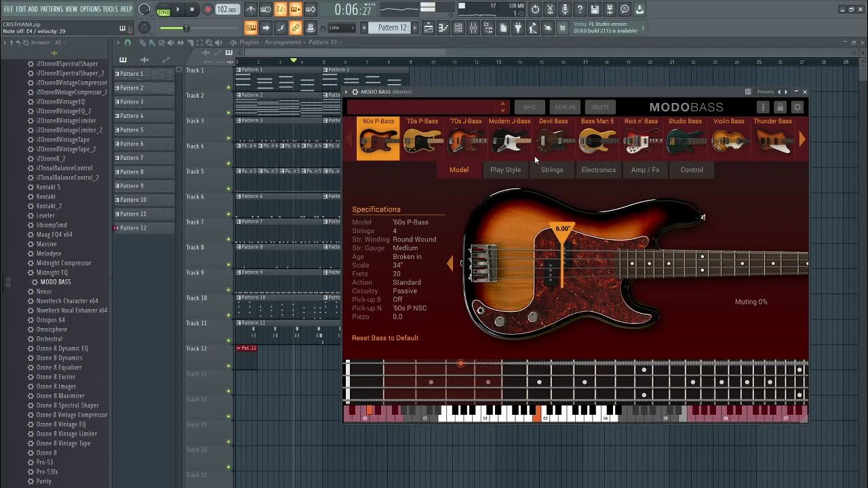Click DELETE button in MODO BASS
This screenshot has width=868, height=488.
[x=600, y=107]
